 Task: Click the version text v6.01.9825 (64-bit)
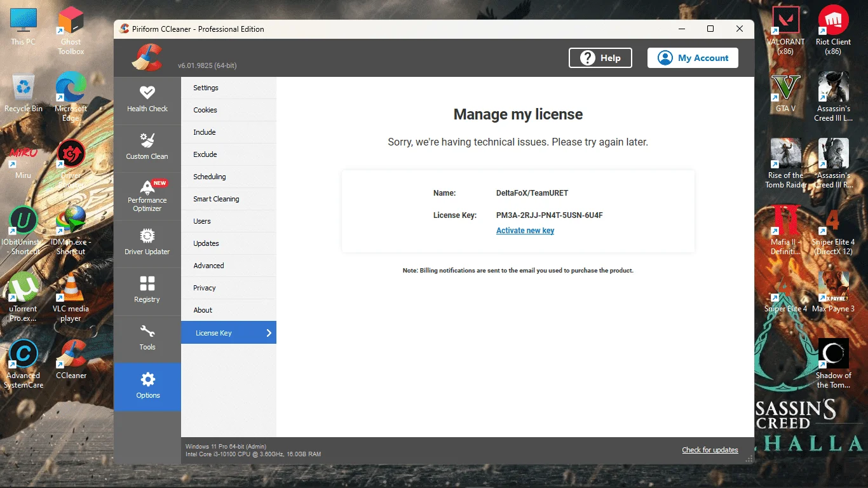[207, 65]
